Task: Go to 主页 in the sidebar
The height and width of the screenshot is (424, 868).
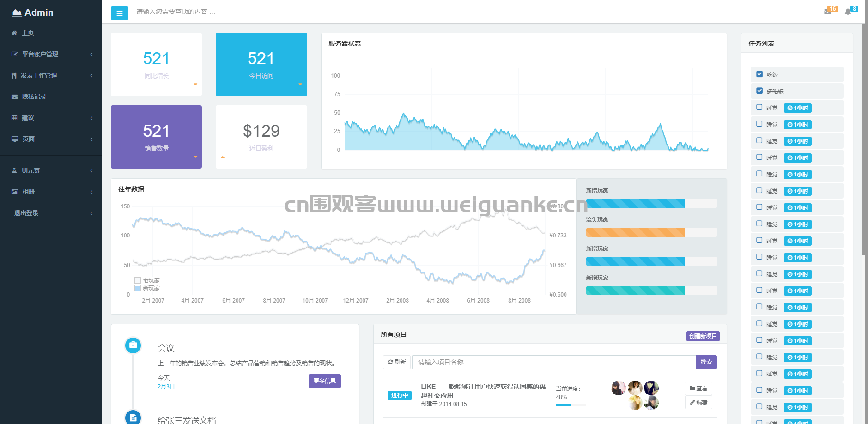Action: pyautogui.click(x=28, y=33)
